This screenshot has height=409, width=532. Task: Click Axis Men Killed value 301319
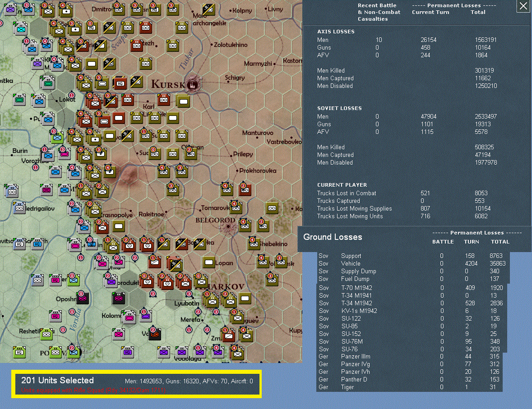484,70
